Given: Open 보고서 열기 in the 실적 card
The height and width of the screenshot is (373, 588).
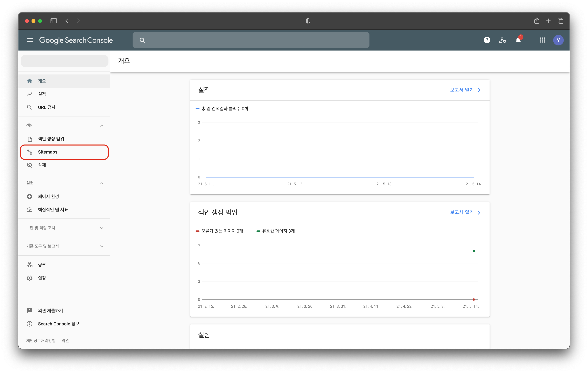Looking at the screenshot, I should [x=465, y=90].
